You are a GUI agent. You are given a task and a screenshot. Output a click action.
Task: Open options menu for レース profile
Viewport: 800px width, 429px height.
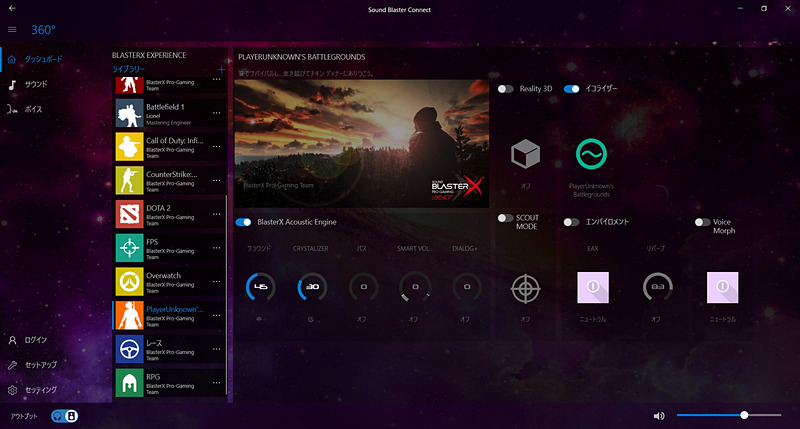[217, 349]
